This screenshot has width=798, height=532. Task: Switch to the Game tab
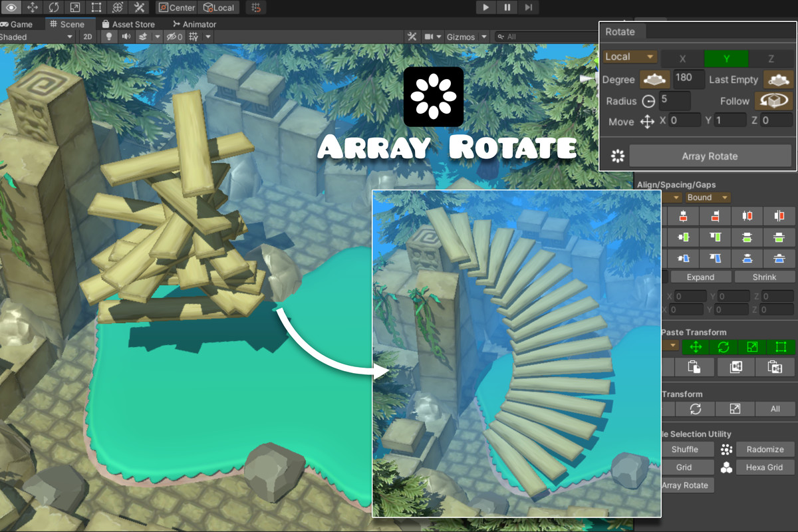coord(18,24)
